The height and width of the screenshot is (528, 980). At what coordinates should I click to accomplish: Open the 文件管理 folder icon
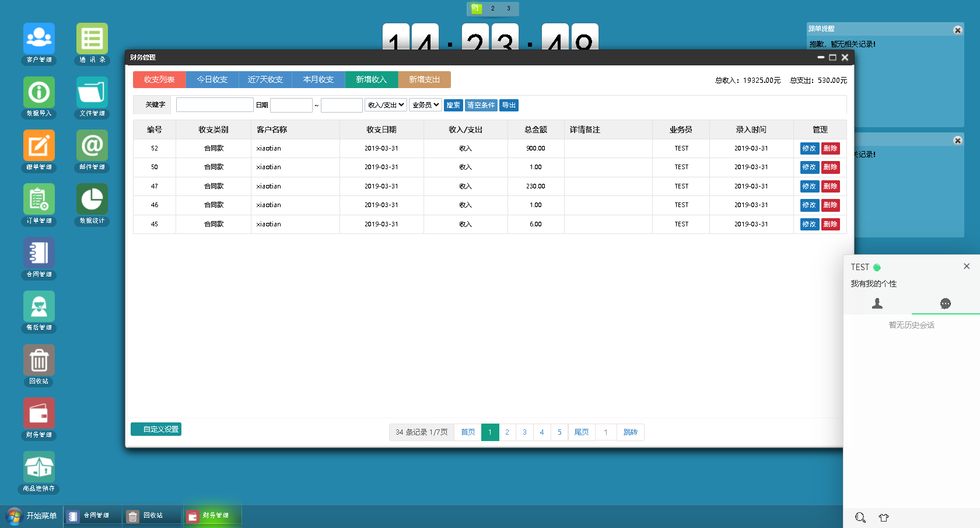(x=92, y=93)
